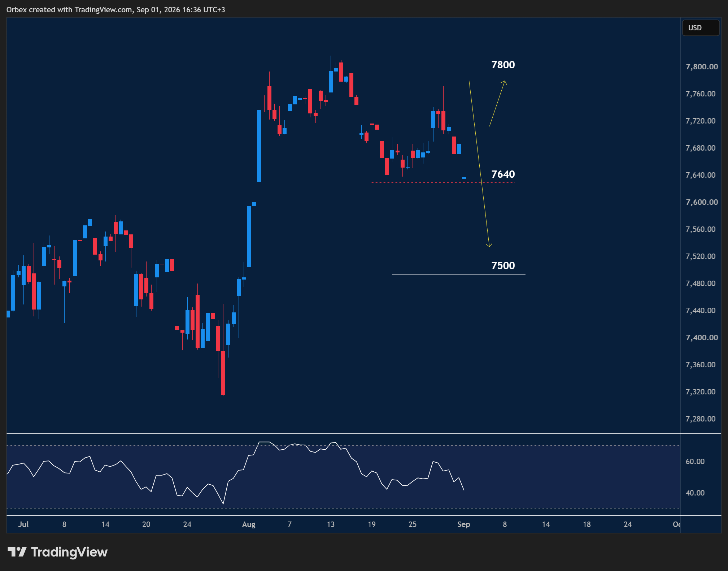Screen dimensions: 728x571
Task: Click the TradingView logo at bottom
Action: tap(58, 552)
